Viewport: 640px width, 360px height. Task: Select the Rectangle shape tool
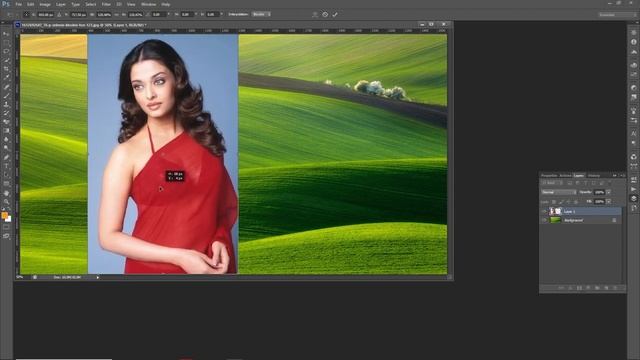(6, 184)
